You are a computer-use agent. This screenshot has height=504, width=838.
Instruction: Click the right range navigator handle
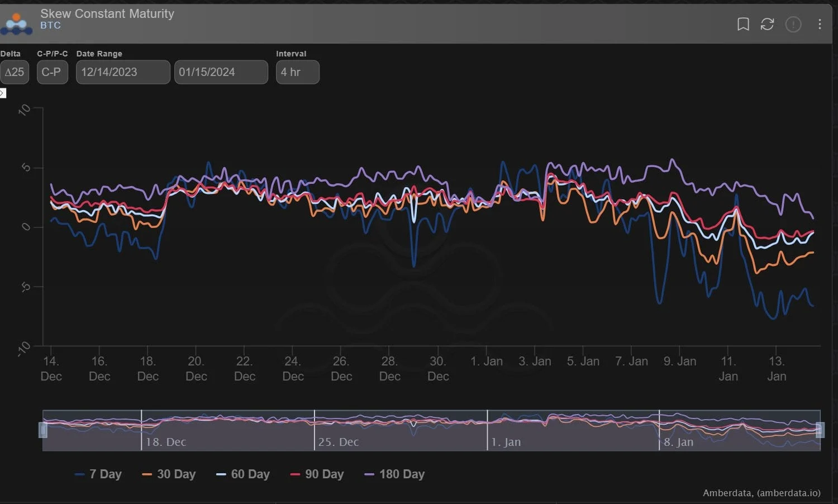click(x=820, y=430)
